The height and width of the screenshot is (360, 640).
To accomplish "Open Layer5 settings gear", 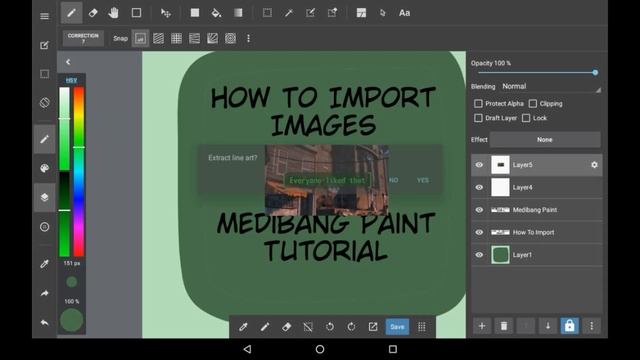I will tap(594, 165).
